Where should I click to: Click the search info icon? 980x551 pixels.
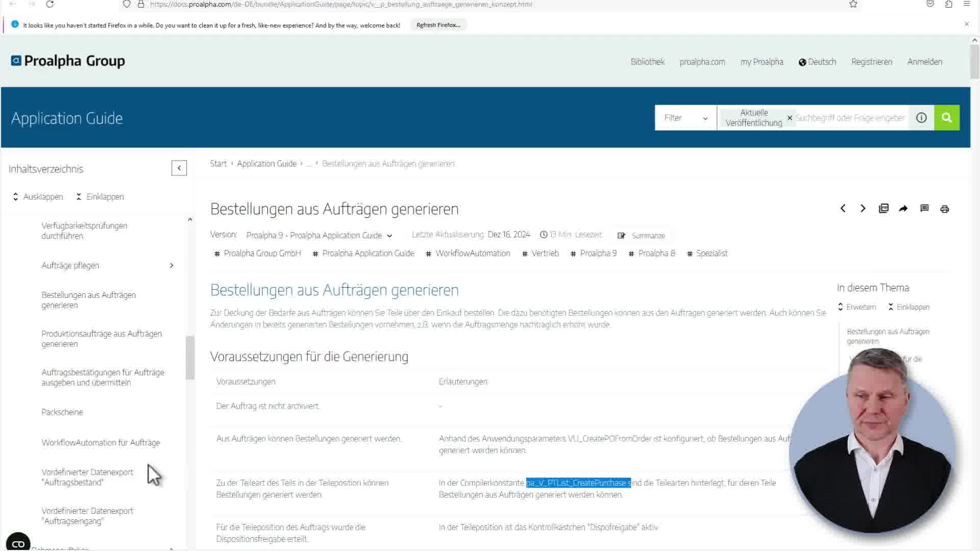coord(921,118)
